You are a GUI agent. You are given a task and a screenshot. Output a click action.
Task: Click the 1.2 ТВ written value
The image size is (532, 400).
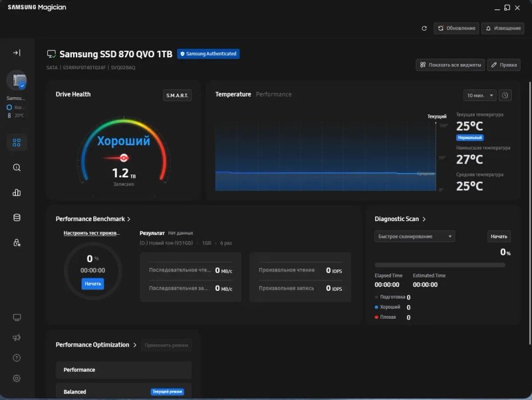coord(124,173)
